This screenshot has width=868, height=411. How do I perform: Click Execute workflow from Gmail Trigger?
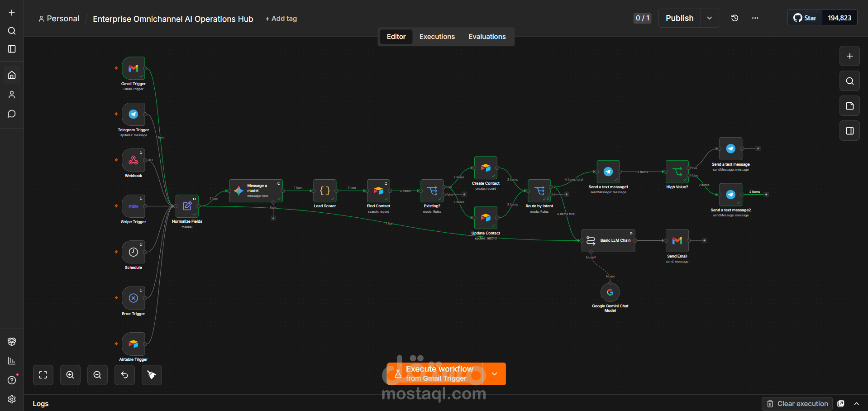(x=435, y=374)
